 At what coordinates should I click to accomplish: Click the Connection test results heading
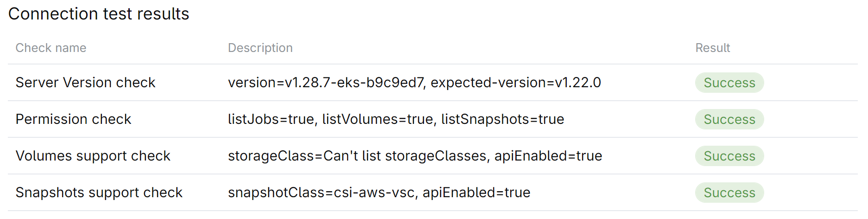click(99, 14)
